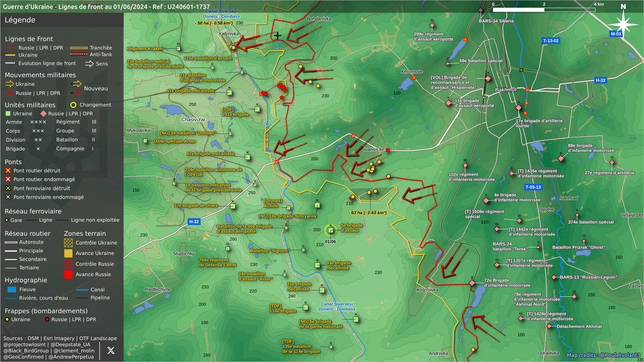Click the M-03 road shield
Screen dimensions: 644x362
[x=616, y=34]
